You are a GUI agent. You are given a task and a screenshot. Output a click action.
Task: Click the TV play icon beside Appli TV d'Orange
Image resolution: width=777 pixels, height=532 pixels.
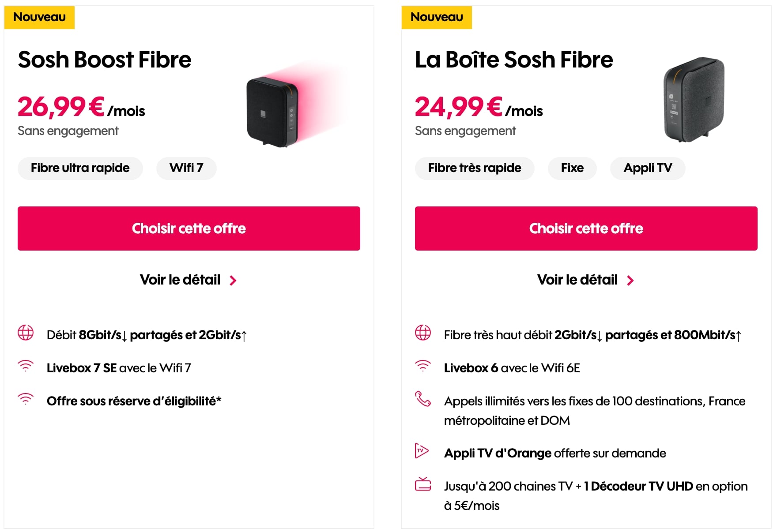pos(423,451)
